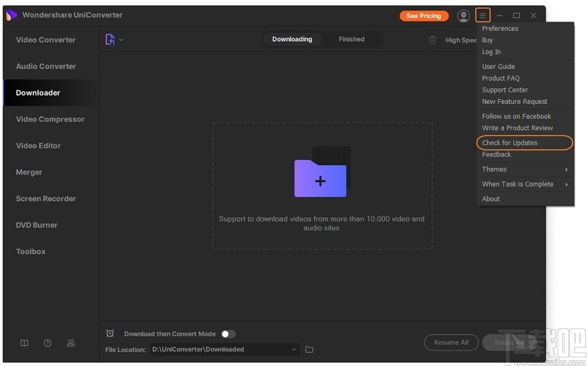Select Follow us on Facebook
The image size is (588, 366).
coord(517,117)
